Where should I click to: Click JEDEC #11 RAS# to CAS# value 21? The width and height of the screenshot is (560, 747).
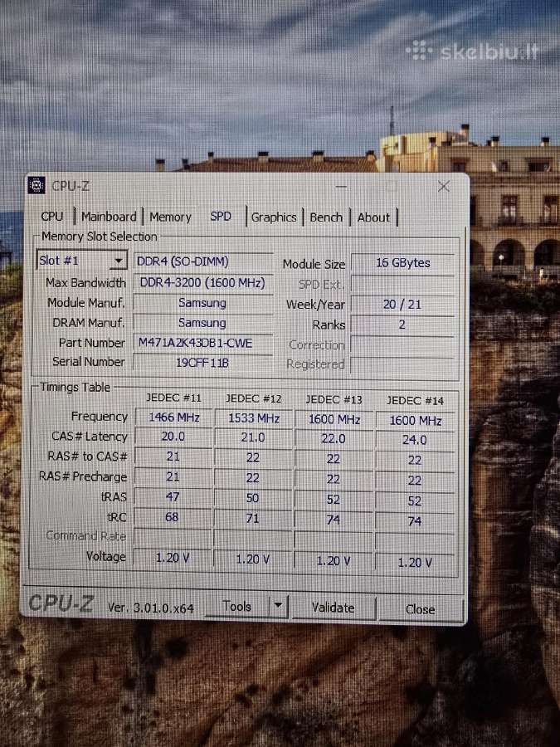(x=173, y=456)
